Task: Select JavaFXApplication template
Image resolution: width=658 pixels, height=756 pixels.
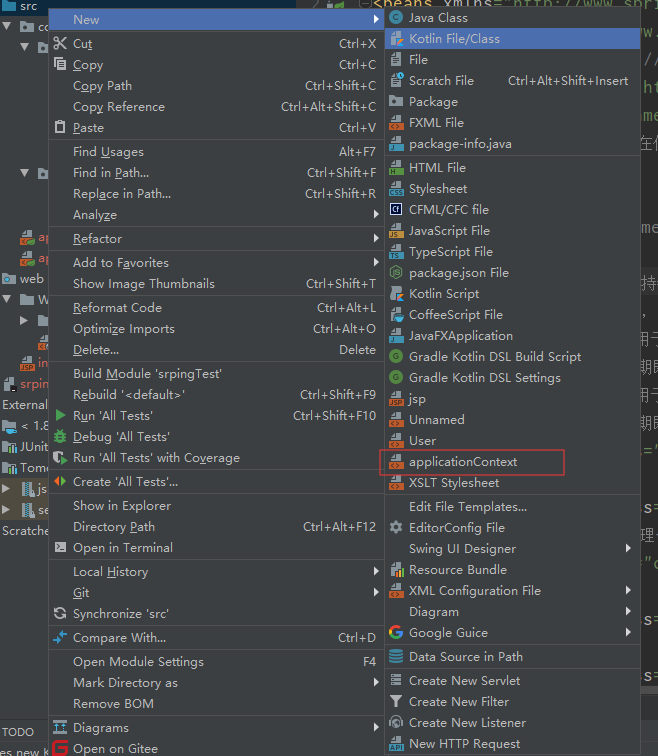Action: click(x=512, y=336)
